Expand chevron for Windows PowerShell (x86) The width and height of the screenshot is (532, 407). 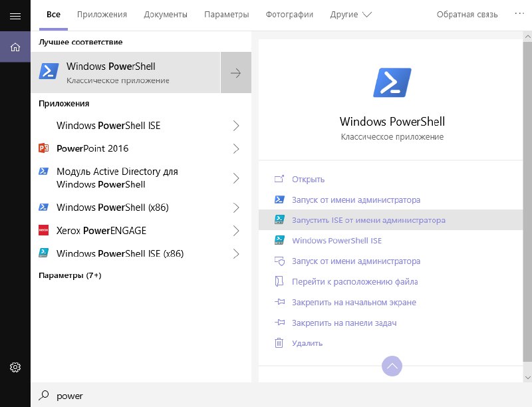click(x=235, y=207)
